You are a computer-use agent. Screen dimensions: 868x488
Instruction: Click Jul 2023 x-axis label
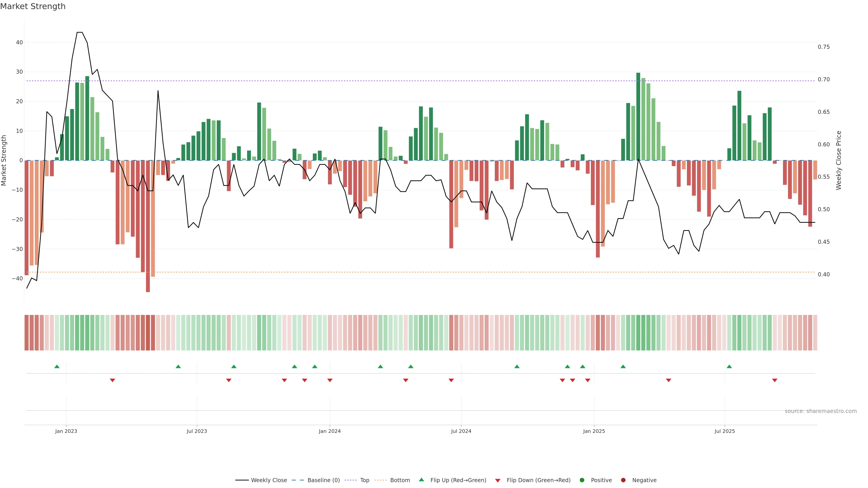tap(197, 431)
